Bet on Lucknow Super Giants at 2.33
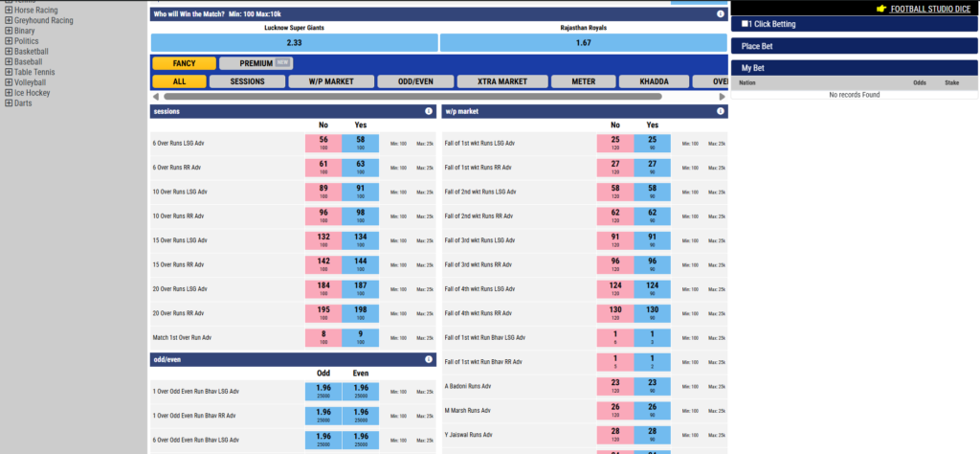The image size is (980, 454). [x=295, y=43]
